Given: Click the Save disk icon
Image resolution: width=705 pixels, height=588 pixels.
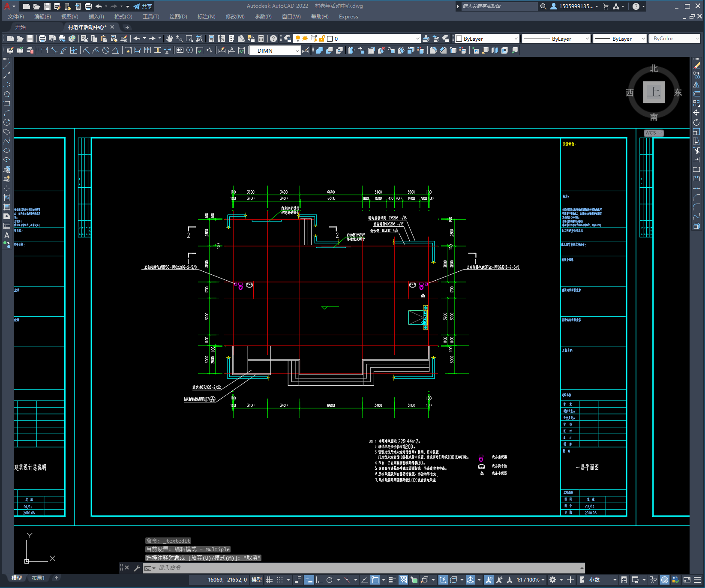Looking at the screenshot, I should [x=30, y=39].
